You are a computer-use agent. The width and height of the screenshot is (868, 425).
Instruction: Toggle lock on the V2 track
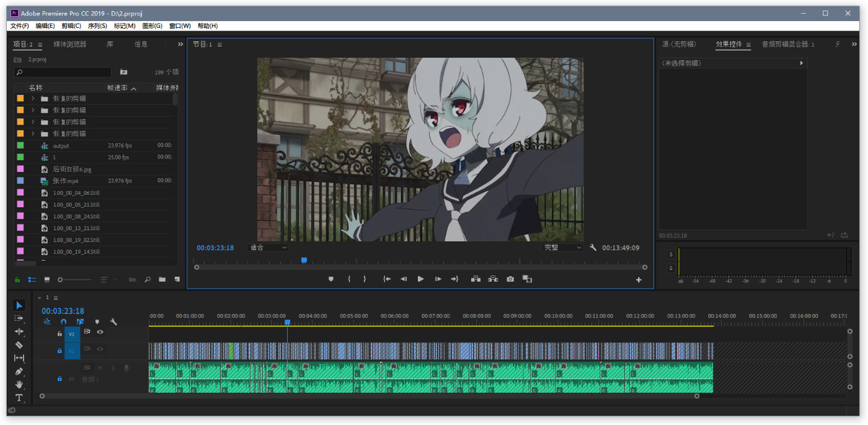click(x=60, y=333)
